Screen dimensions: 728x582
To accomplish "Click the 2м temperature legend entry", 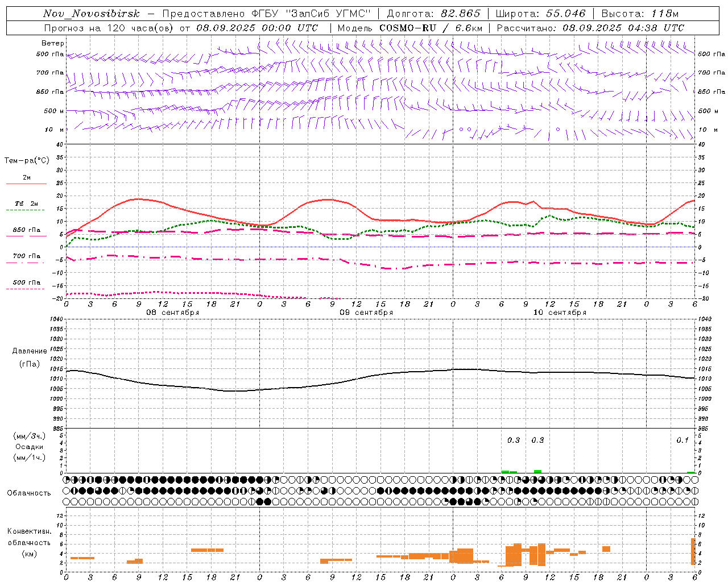I will pos(27,178).
